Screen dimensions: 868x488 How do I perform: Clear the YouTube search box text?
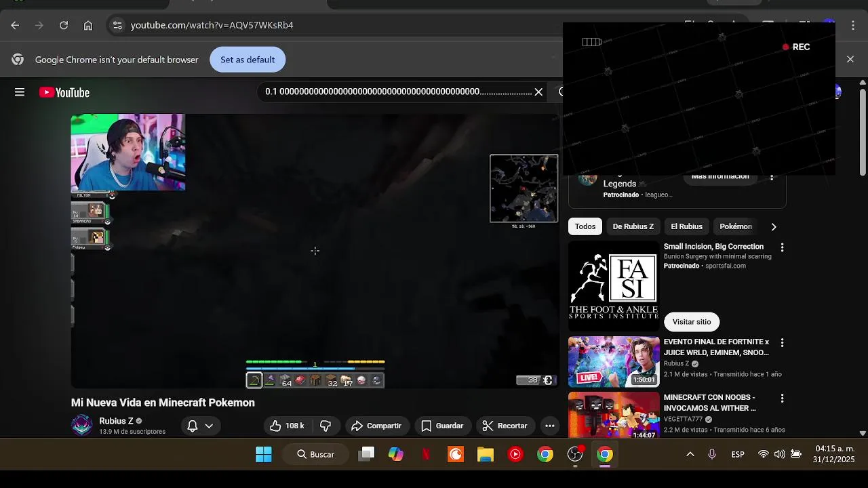[x=538, y=91]
